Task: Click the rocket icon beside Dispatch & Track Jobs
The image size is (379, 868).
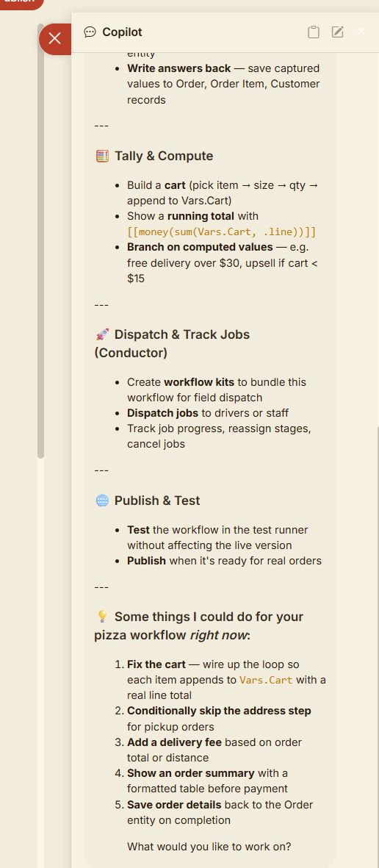Action: (x=102, y=334)
